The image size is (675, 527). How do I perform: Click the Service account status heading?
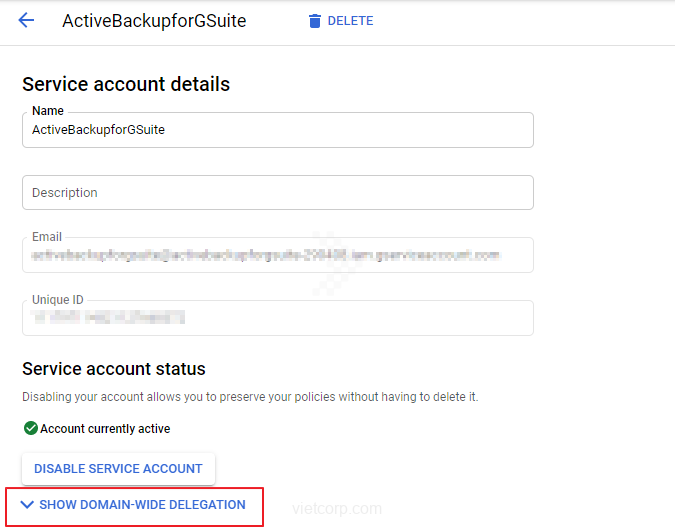point(114,369)
